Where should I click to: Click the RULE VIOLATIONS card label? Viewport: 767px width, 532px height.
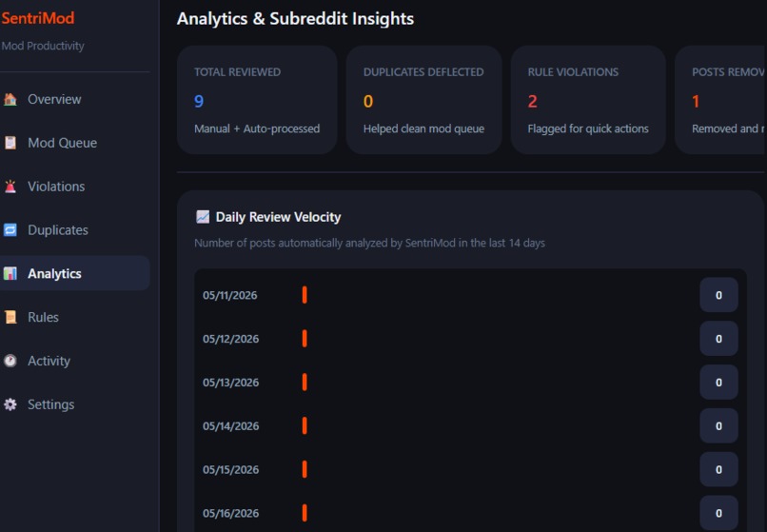pyautogui.click(x=573, y=72)
